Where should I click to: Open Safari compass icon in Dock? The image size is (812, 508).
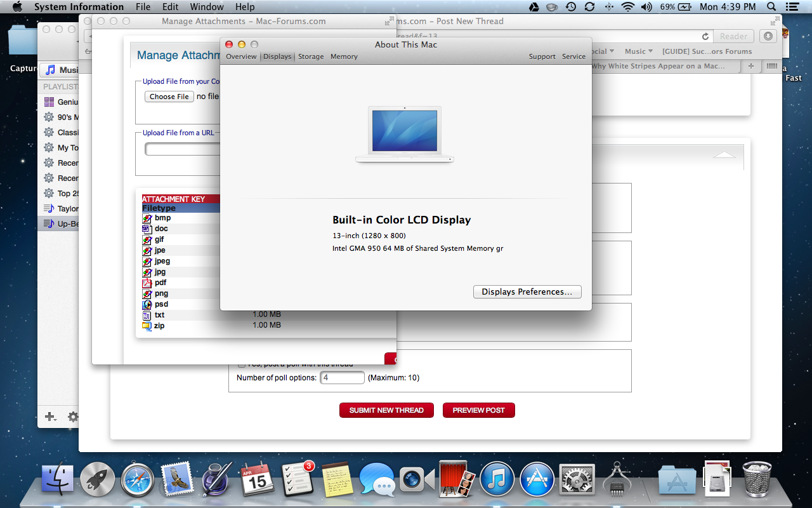click(138, 479)
